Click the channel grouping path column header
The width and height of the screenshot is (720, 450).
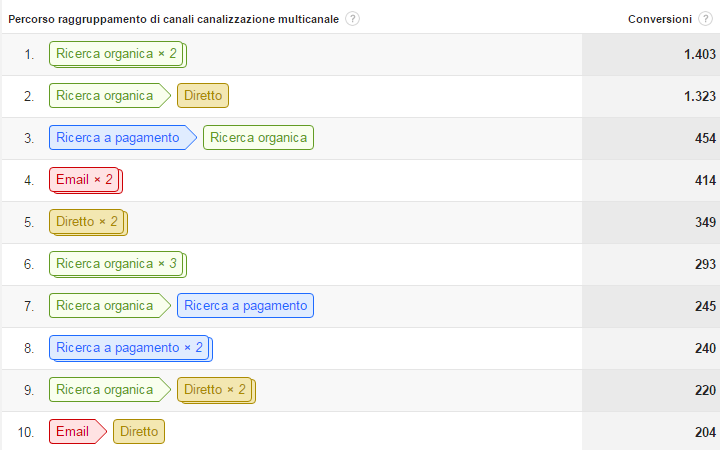click(174, 19)
